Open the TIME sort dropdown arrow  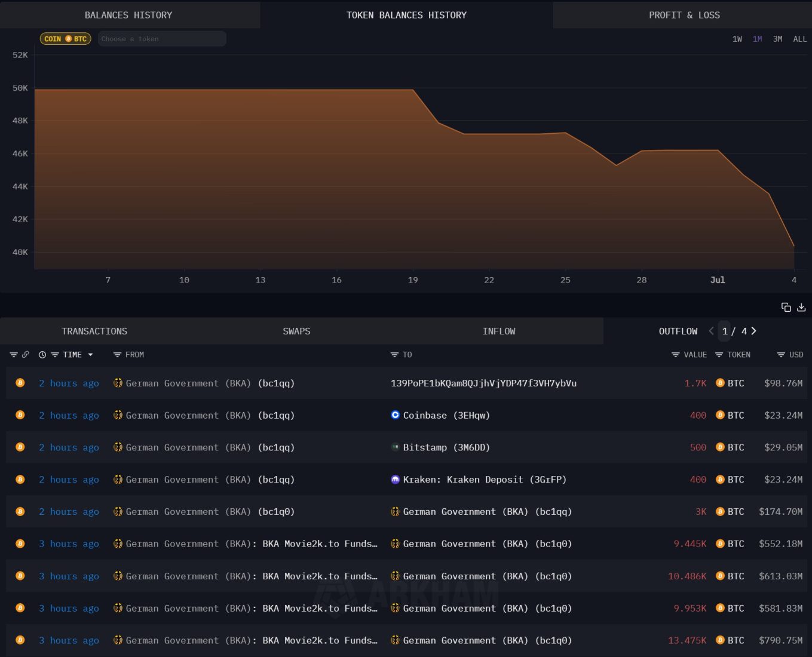91,355
